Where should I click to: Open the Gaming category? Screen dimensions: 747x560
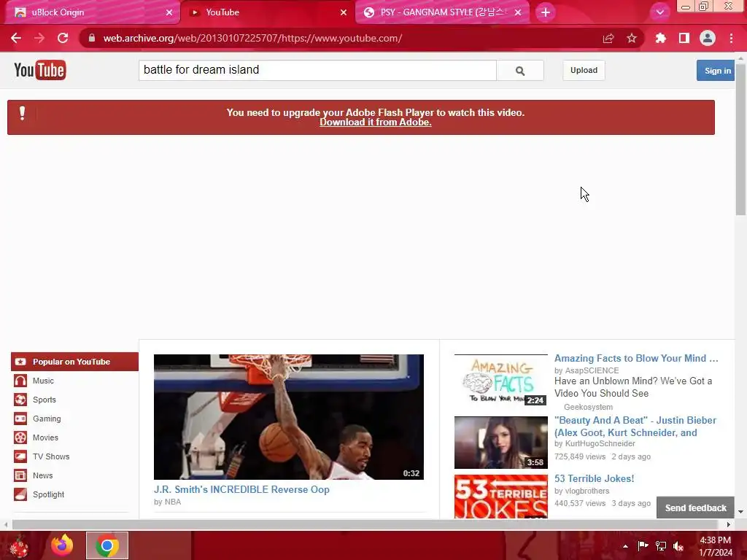tap(47, 419)
